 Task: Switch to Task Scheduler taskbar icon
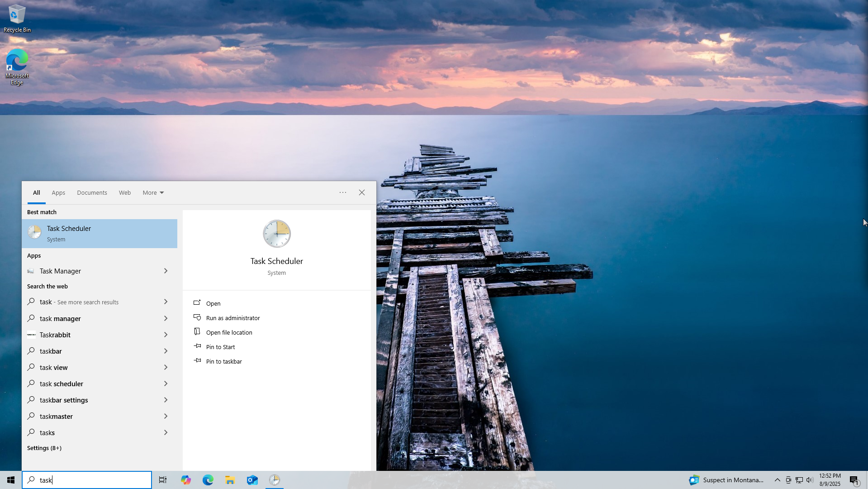[275, 480]
